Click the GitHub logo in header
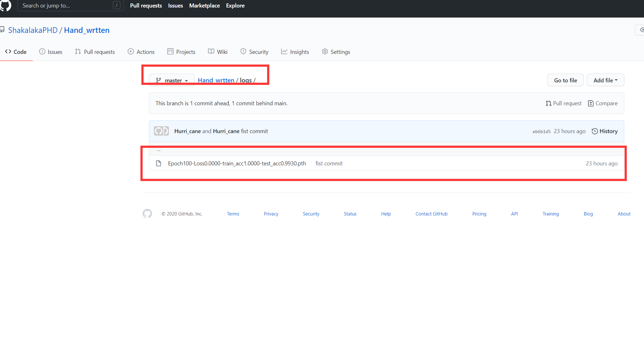 6,5
